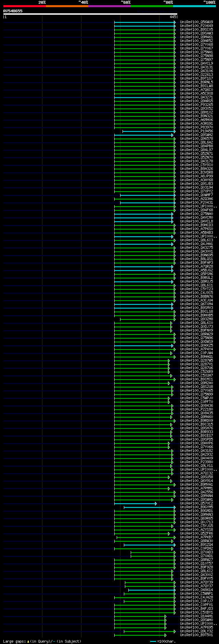Select label UniRef100_Q84PB8

[196, 146]
